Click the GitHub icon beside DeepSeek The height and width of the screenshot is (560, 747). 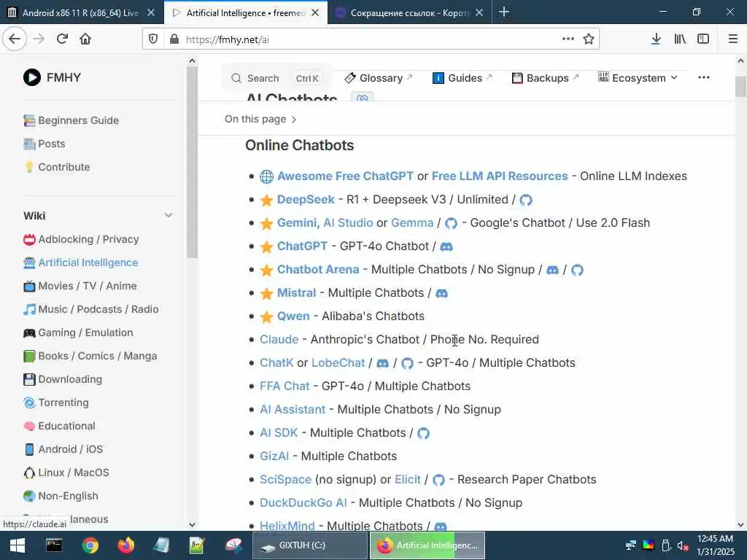(x=526, y=200)
